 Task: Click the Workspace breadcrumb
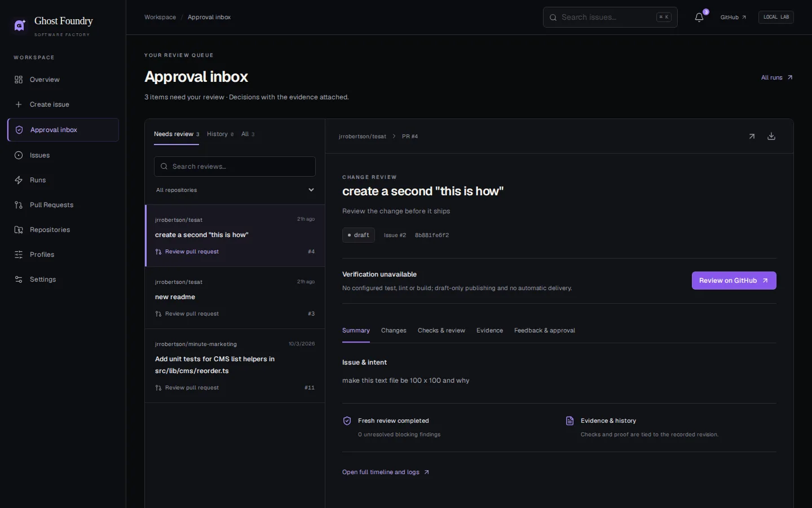(x=160, y=17)
